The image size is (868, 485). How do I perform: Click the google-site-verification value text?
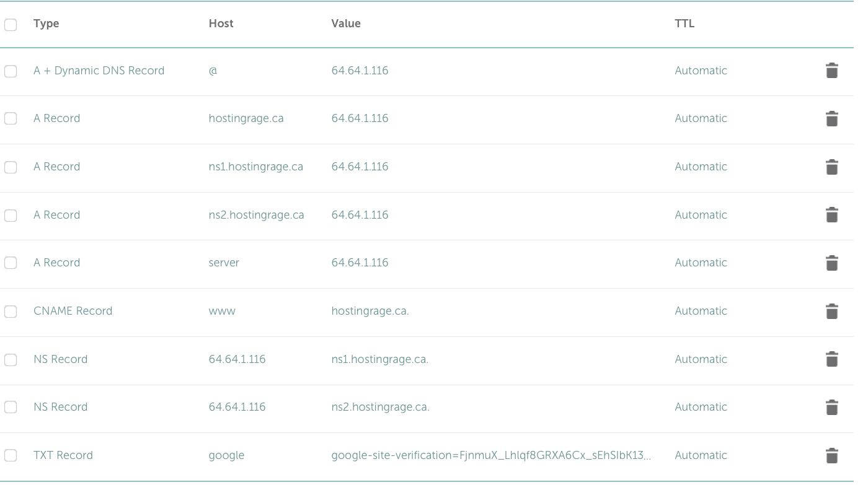[492, 455]
